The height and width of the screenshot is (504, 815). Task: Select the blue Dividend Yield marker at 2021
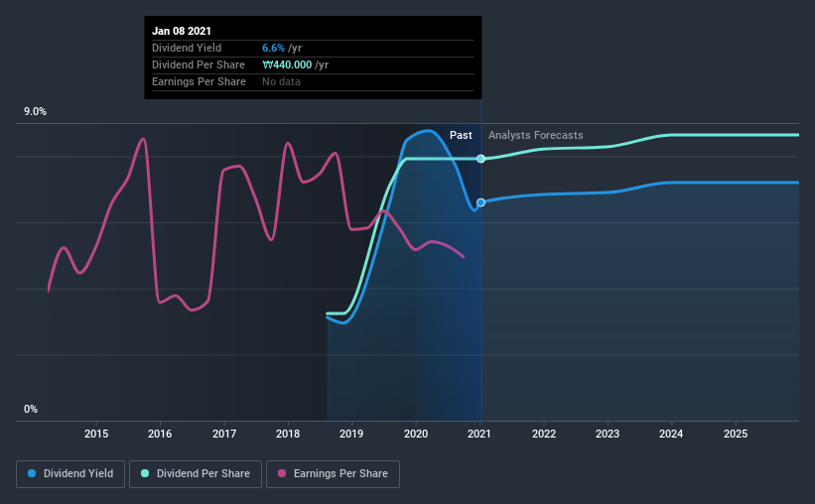480,202
